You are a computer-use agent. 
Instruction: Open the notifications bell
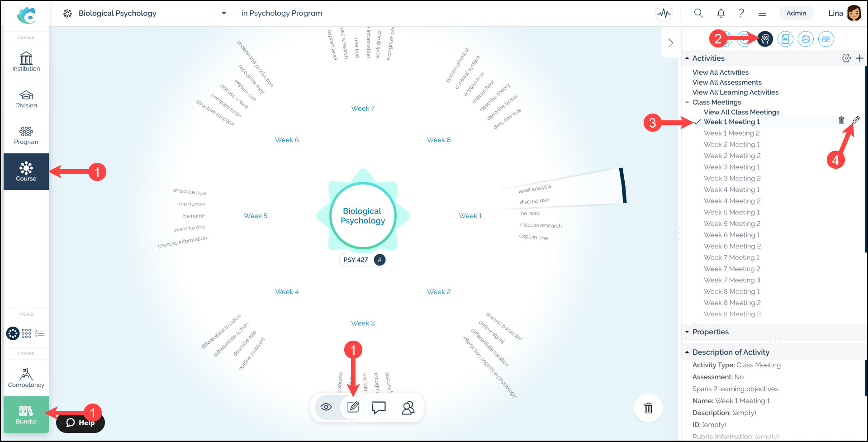tap(721, 14)
